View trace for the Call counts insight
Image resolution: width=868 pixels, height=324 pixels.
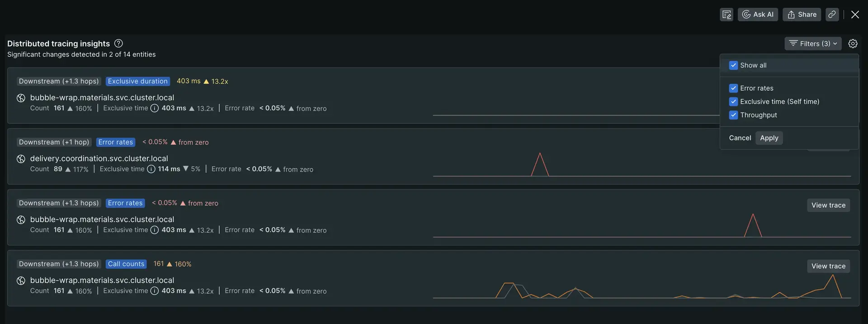pos(828,266)
